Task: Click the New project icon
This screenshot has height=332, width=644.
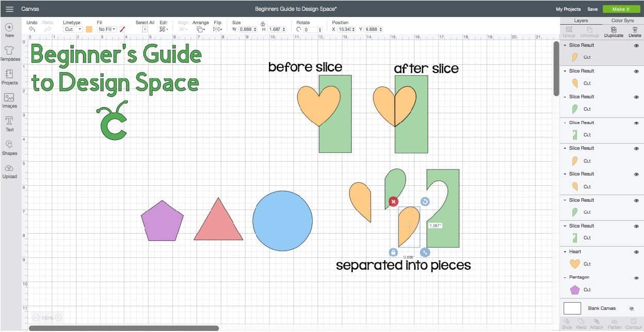Action: [x=9, y=27]
